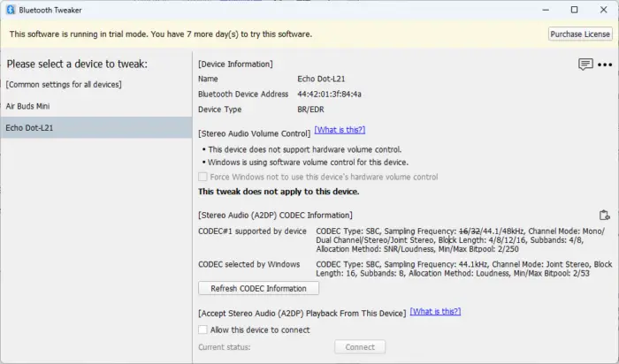Select Echo Dot-L21 in the device list
Screen dimensions: 619x364
pyautogui.click(x=96, y=127)
